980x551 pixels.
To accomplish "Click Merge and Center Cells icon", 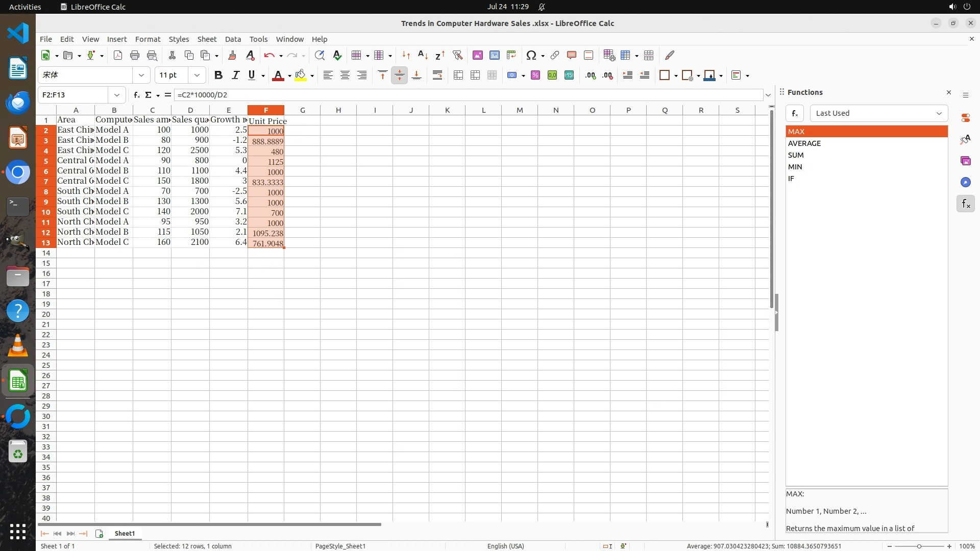I will click(x=458, y=75).
